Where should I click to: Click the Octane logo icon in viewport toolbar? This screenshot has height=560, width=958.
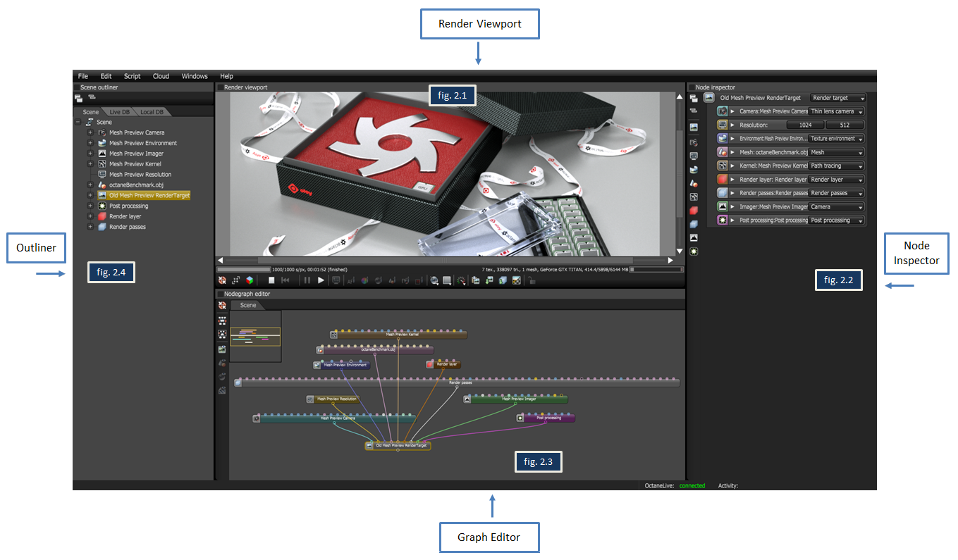(x=222, y=280)
